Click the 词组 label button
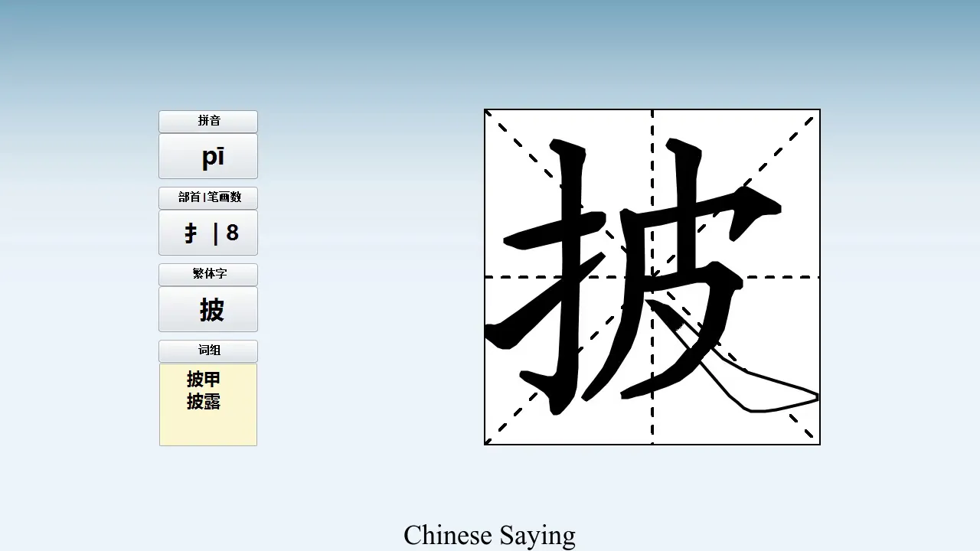980x551 pixels. pos(208,350)
